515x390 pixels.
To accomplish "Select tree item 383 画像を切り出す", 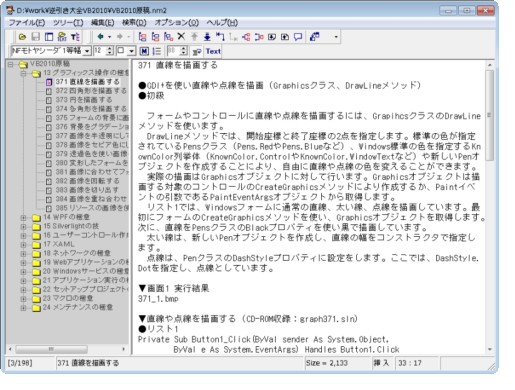I will (87, 190).
